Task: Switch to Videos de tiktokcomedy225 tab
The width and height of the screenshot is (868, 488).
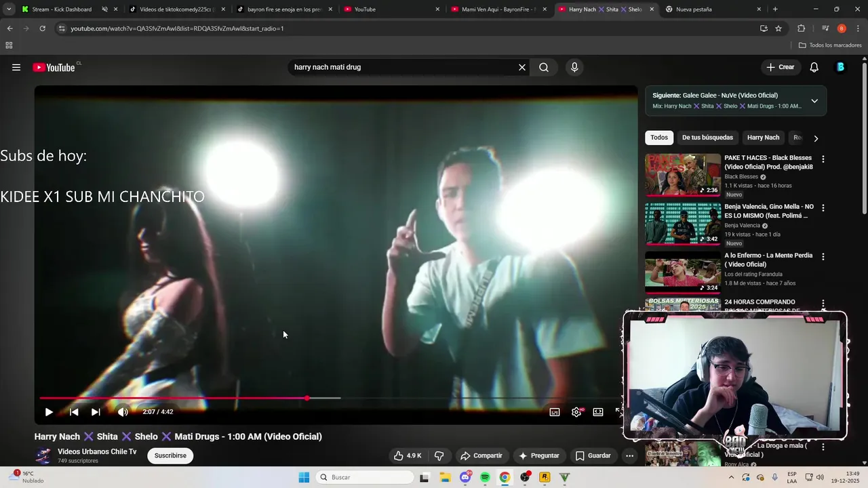Action: [176, 9]
